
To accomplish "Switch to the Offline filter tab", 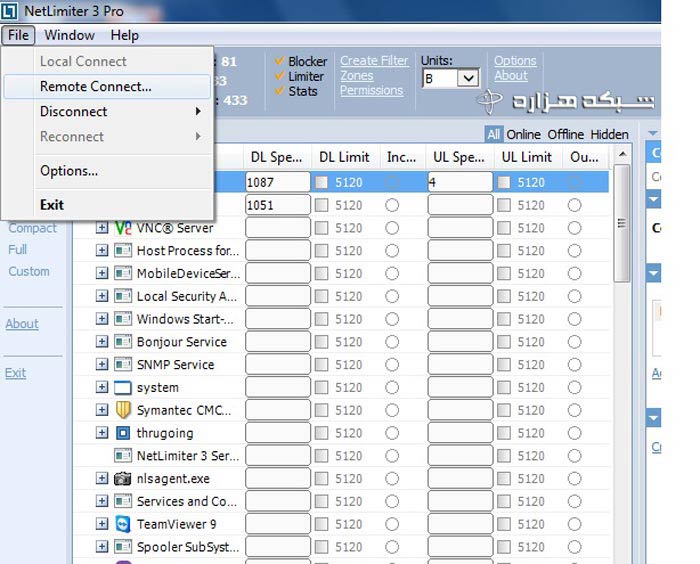I will click(x=566, y=134).
